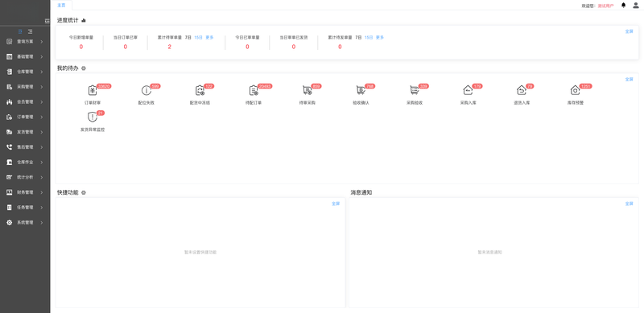Open the 发货异常监控 shield icon
Image resolution: width=644 pixels, height=313 pixels.
pyautogui.click(x=93, y=117)
